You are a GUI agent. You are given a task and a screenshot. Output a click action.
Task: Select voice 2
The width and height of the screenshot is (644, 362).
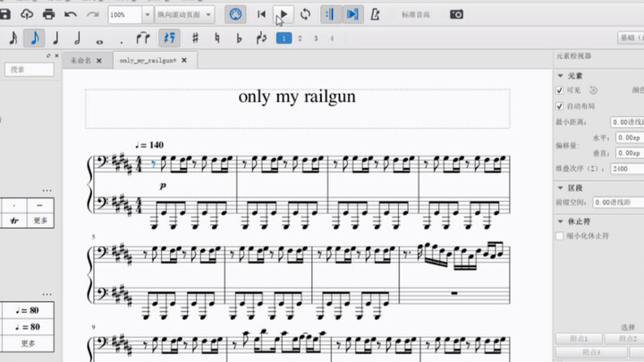click(300, 38)
